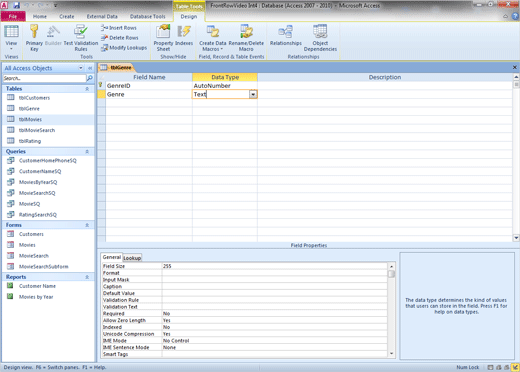Switch to General properties tab
Screen dimensions: 520x372
112,257
